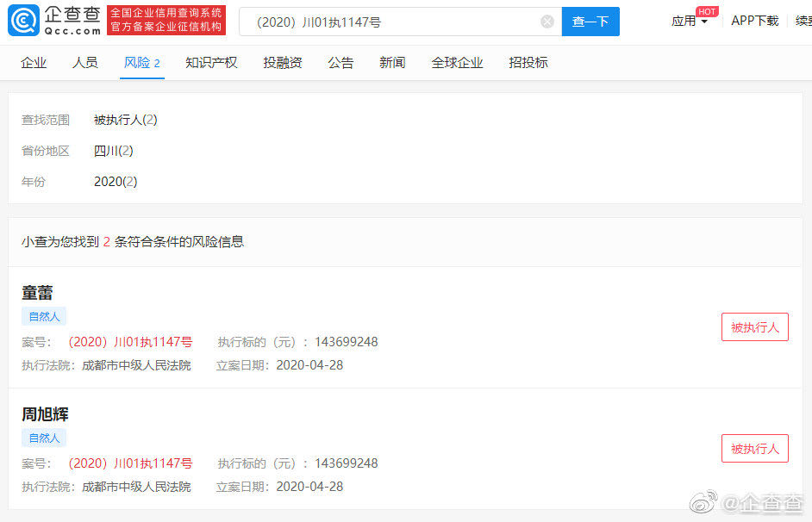
Task: Open the 应用 dropdown menu
Action: click(690, 22)
